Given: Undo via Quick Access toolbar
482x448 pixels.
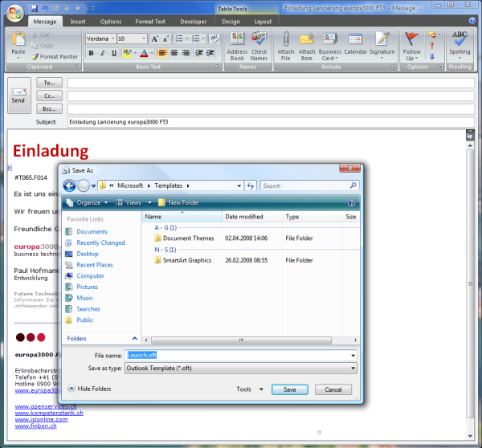Looking at the screenshot, I should (x=45, y=8).
